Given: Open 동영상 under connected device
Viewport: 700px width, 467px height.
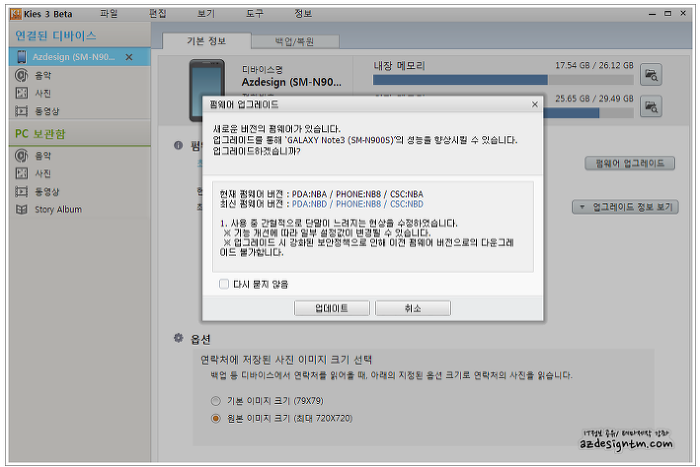Looking at the screenshot, I should [47, 111].
